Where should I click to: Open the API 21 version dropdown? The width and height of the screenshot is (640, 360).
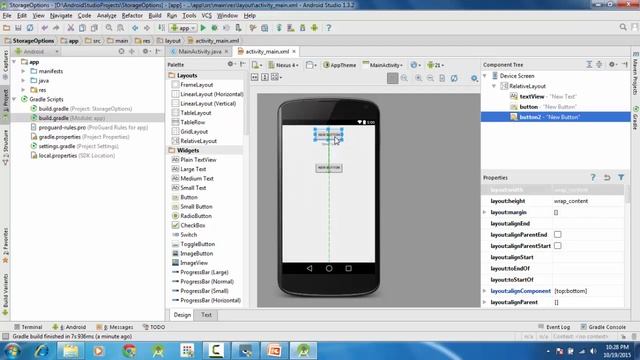(436, 65)
